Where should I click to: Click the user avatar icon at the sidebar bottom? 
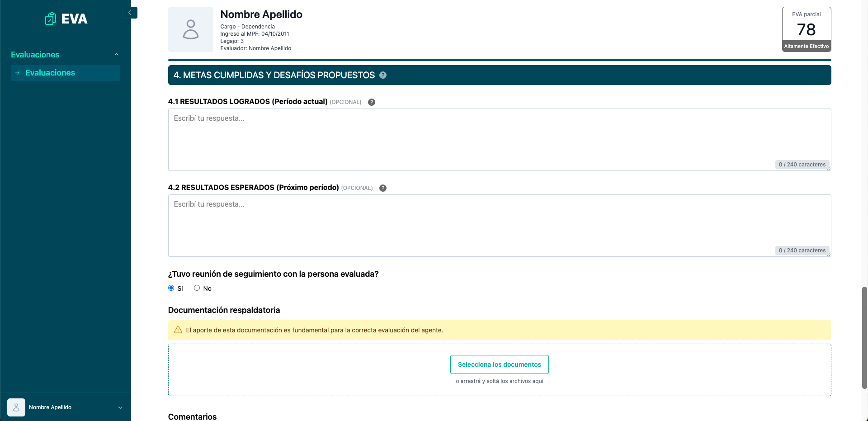[x=16, y=407]
